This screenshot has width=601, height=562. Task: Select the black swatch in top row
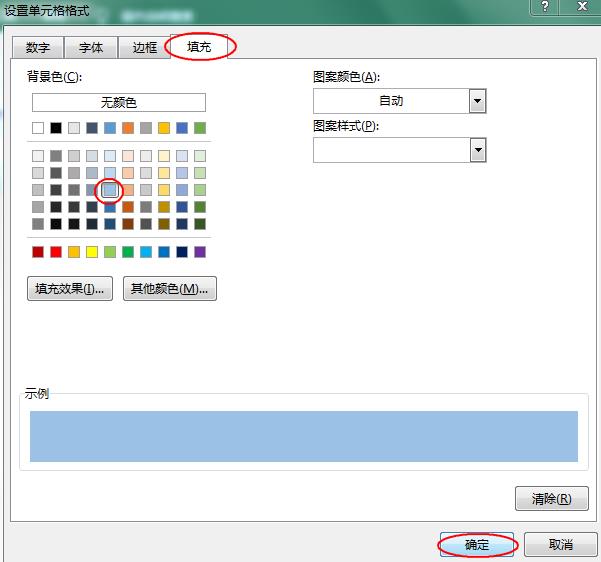click(56, 128)
